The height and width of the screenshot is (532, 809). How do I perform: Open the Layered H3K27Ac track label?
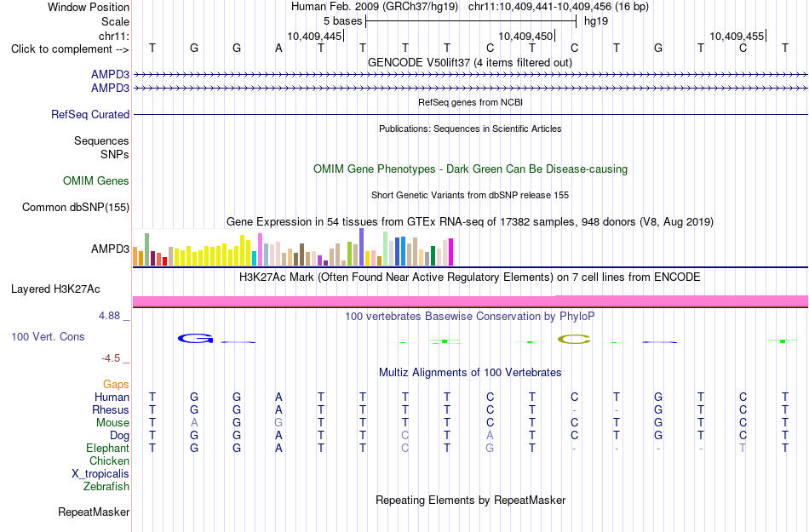(x=55, y=289)
